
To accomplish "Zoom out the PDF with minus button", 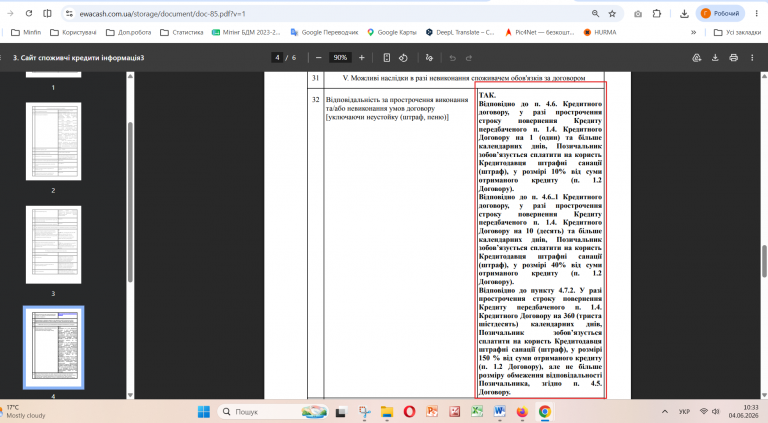I will [x=318, y=58].
